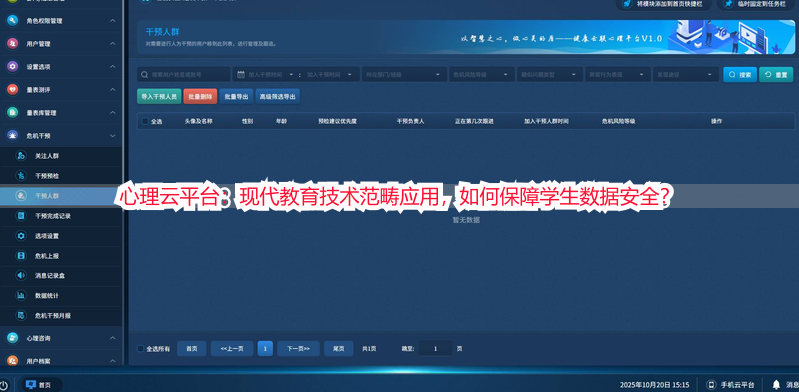
Task: Click the user name search input field
Action: tap(184, 74)
